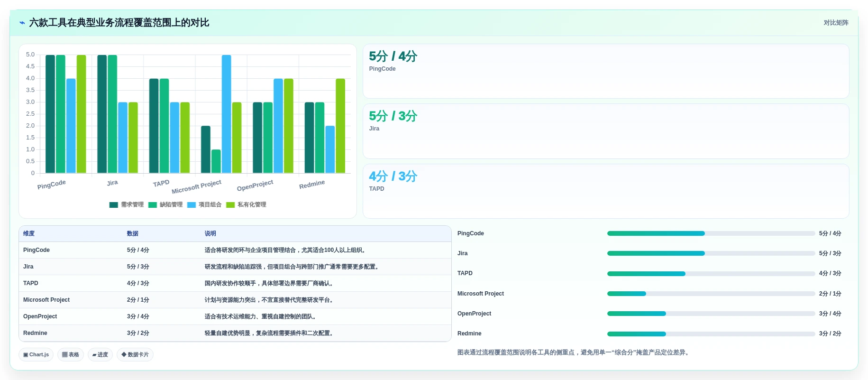Click the 进度 chip
Screen dimensions: 868x380
pos(100,354)
